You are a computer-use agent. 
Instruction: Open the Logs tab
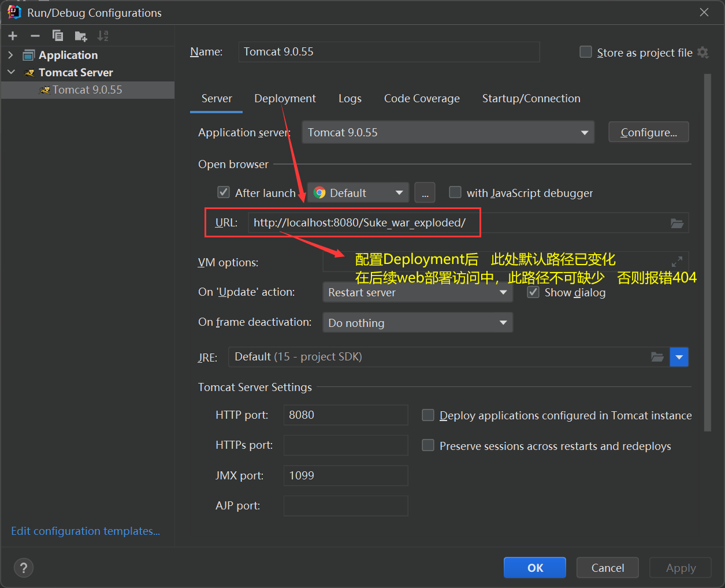pos(350,98)
